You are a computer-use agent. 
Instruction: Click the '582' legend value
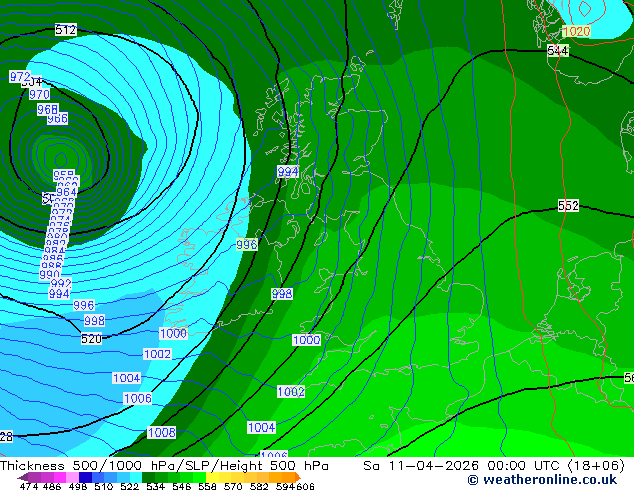pyautogui.click(x=259, y=486)
